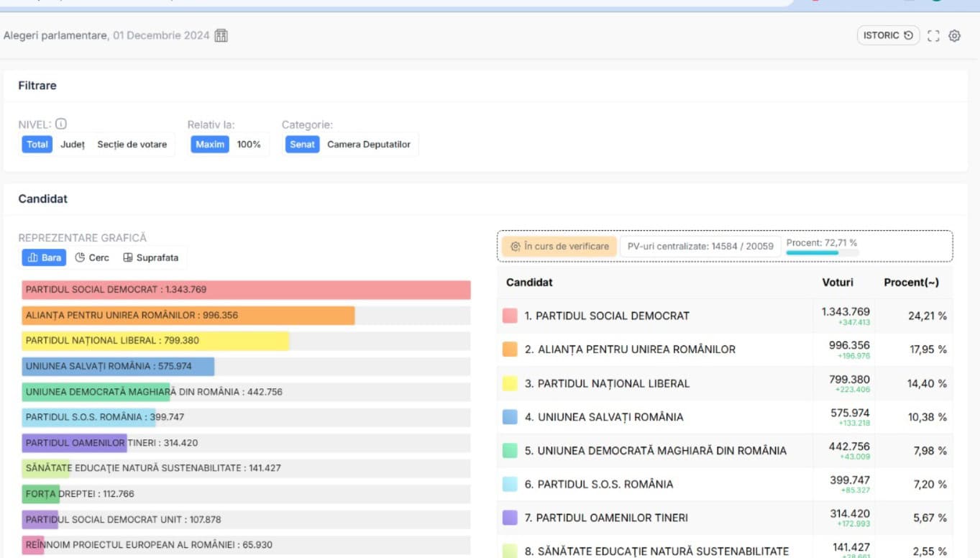Click the SĂNĂTATE EDUCAȚIE NATURĂ SUSTENABILITATE bar
980x558 pixels.
(246, 468)
